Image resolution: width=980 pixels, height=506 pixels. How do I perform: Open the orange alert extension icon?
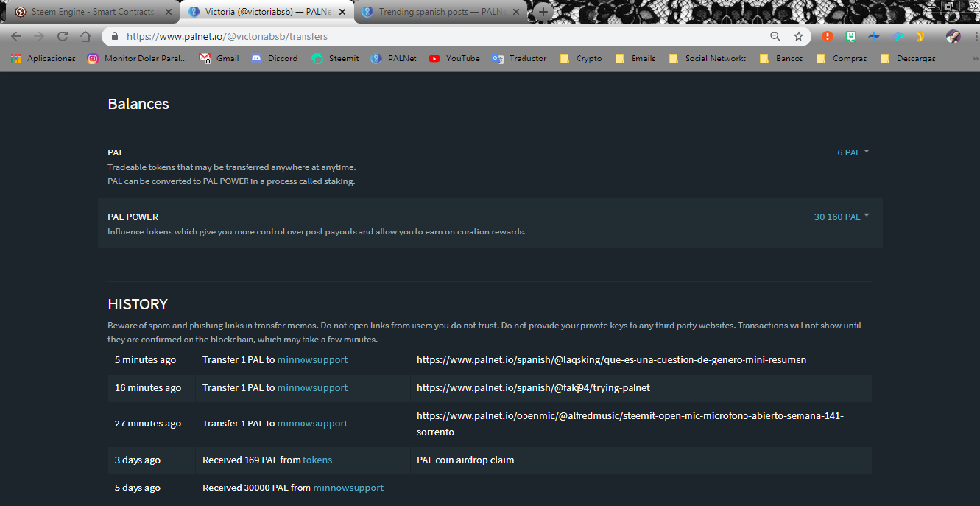click(x=828, y=36)
